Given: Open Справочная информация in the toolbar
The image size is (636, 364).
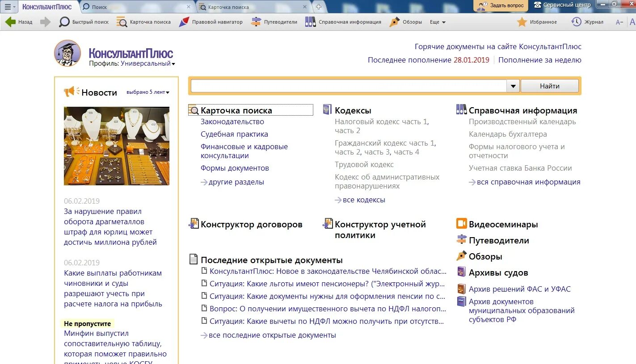Looking at the screenshot, I should [310, 22].
